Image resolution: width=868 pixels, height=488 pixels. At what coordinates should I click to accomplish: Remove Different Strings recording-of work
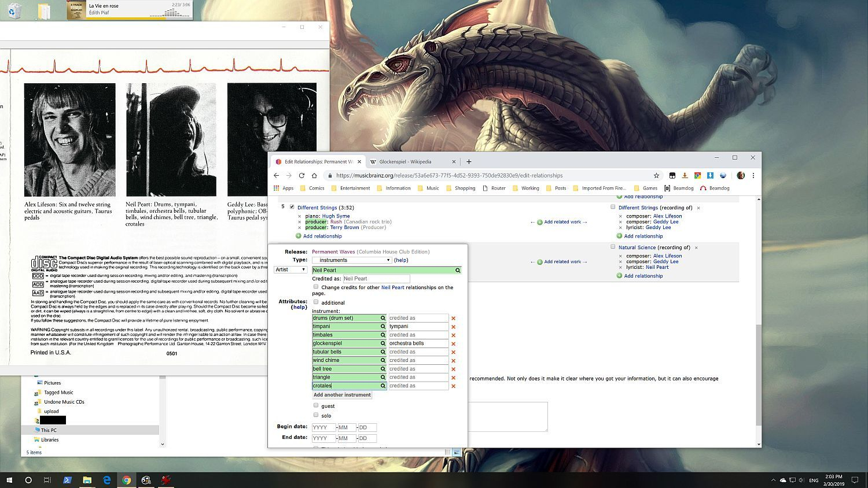pos(698,208)
